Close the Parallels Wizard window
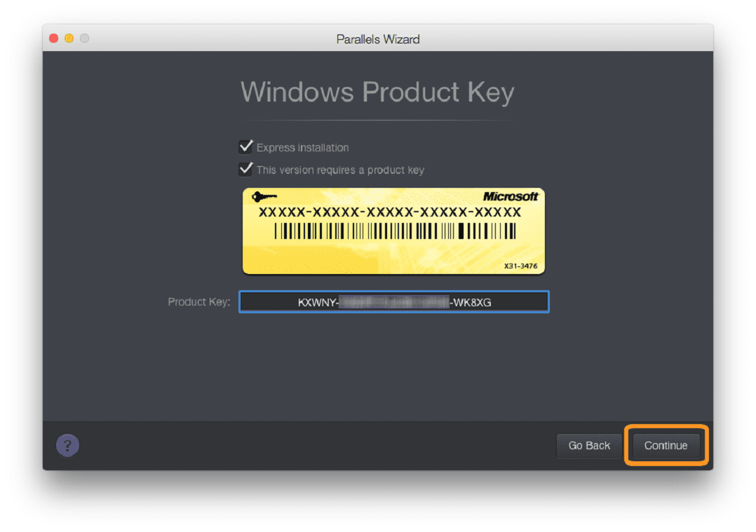Image resolution: width=756 pixels, height=532 pixels. (x=53, y=38)
